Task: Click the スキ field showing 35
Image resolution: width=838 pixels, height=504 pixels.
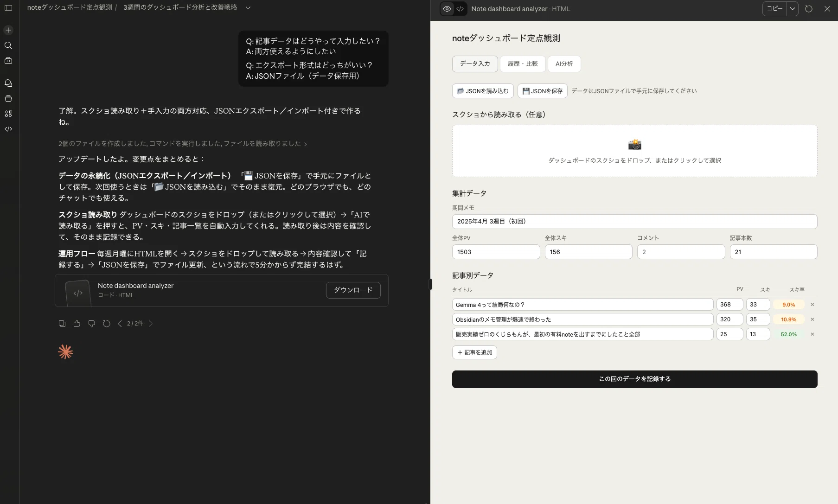Action: 758,319
